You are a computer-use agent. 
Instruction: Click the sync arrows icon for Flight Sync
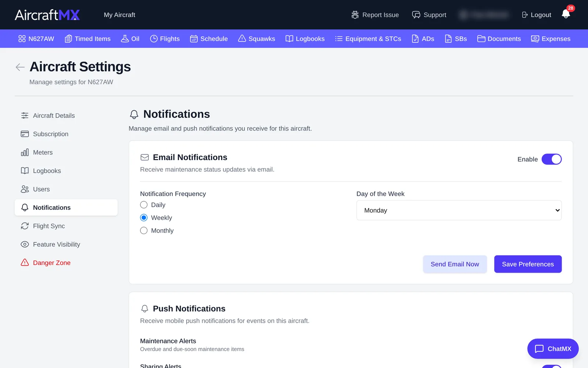tap(25, 226)
